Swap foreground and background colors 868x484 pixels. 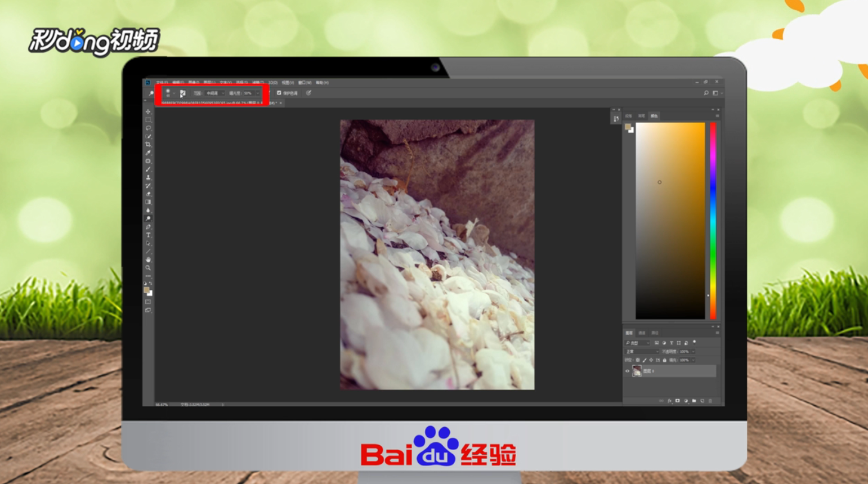tap(150, 284)
